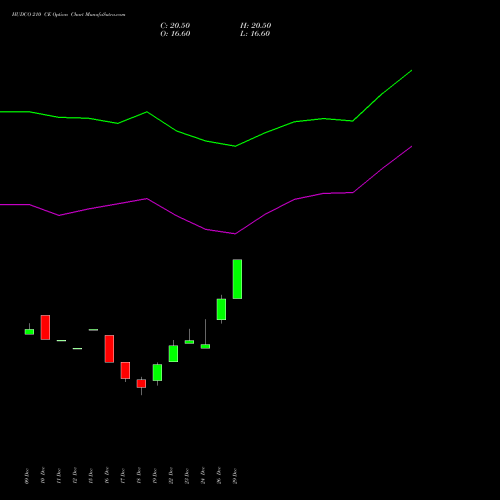Viewport: 500px width, 500px height.
Task: Select the green candle for 22 Dec
Action: tap(173, 354)
